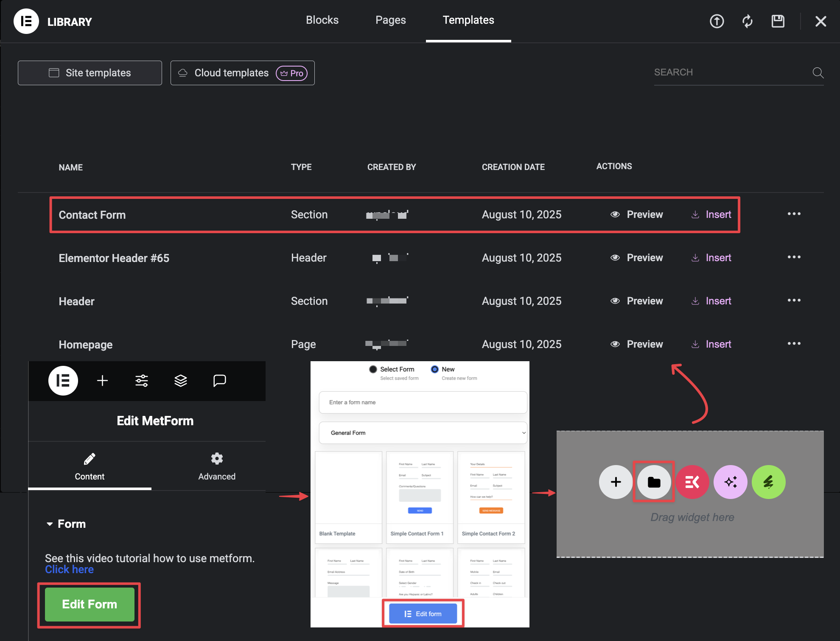840x641 pixels.
Task: Select the Blank Template thumbnail
Action: [348, 498]
